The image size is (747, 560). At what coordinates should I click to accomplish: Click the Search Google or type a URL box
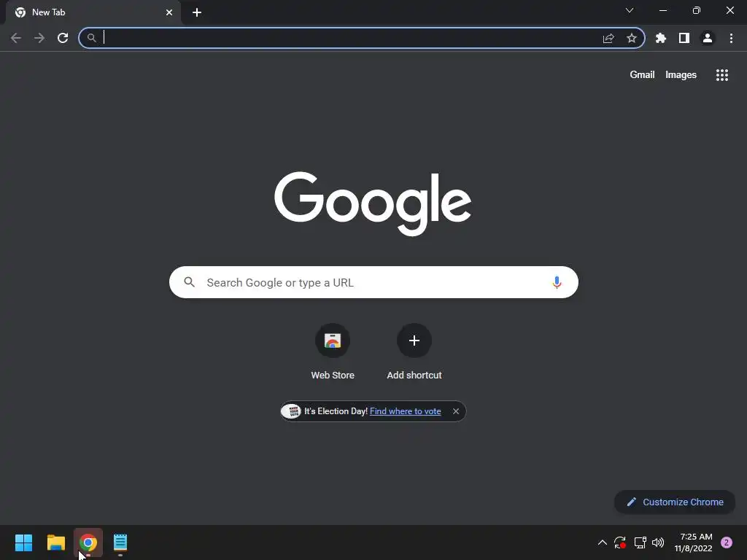pyautogui.click(x=373, y=282)
